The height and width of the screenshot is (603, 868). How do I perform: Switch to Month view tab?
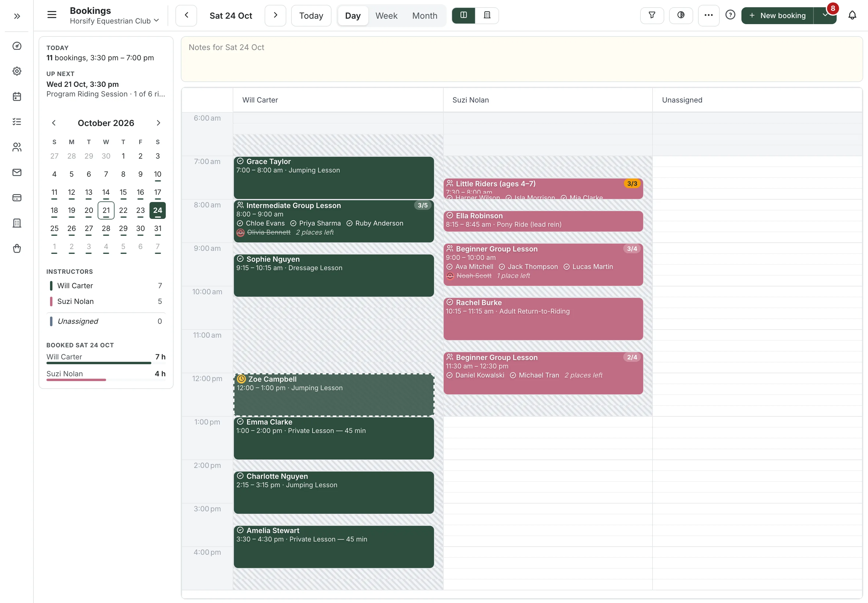click(425, 16)
